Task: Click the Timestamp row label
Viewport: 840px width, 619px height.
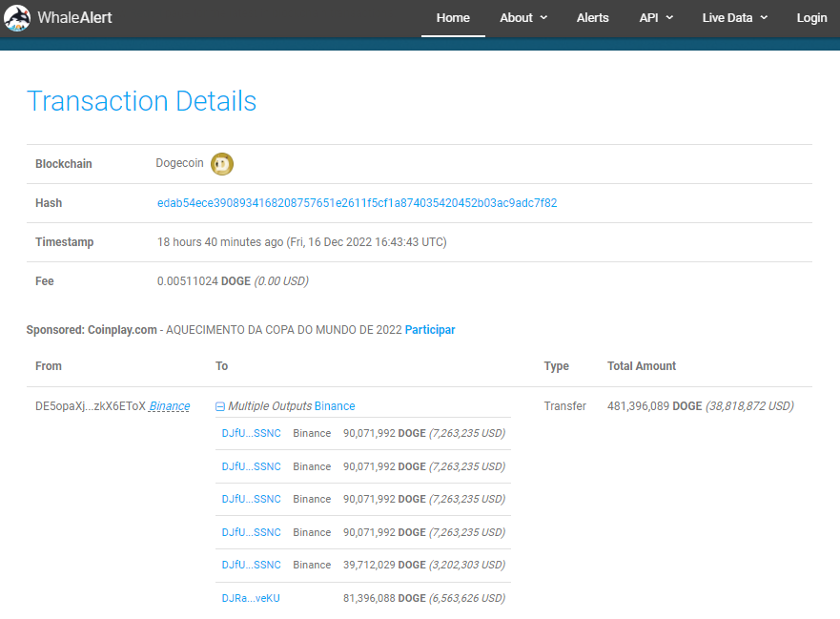Action: [x=64, y=242]
